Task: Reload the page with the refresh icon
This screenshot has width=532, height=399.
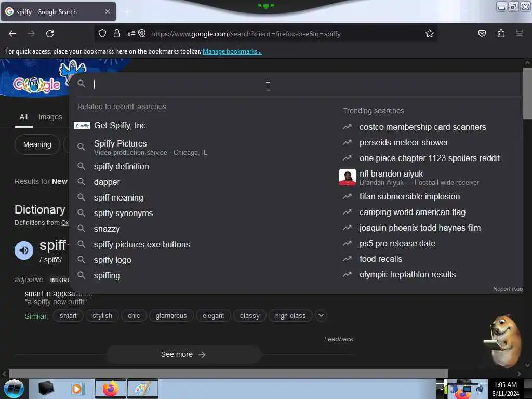Action: (50, 34)
